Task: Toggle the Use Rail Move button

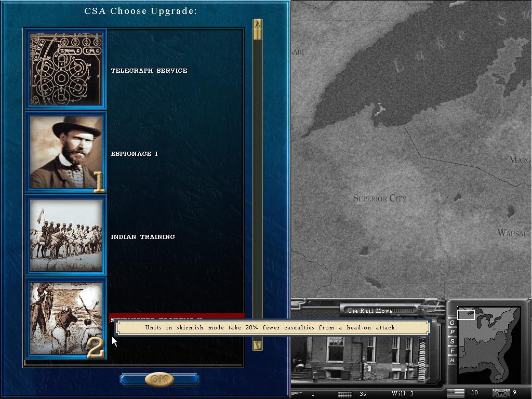Action: (378, 311)
